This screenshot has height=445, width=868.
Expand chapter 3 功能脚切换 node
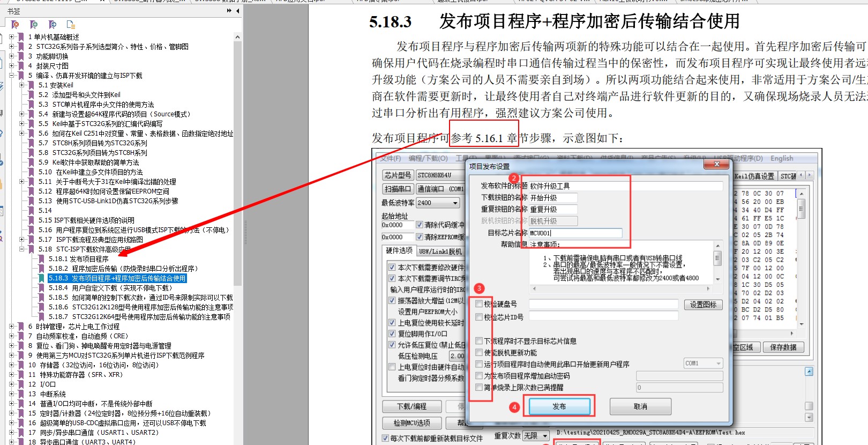click(x=12, y=56)
